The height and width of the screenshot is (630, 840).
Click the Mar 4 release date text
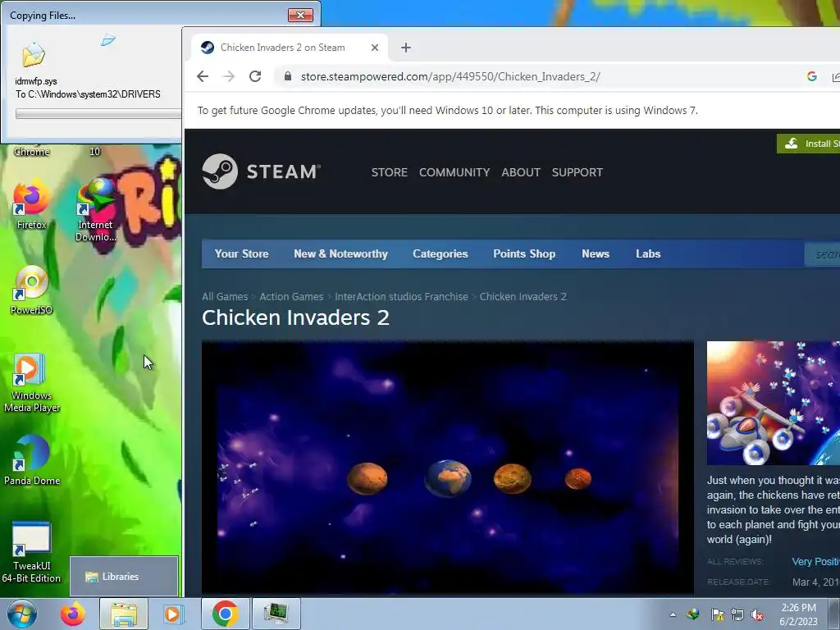(816, 582)
